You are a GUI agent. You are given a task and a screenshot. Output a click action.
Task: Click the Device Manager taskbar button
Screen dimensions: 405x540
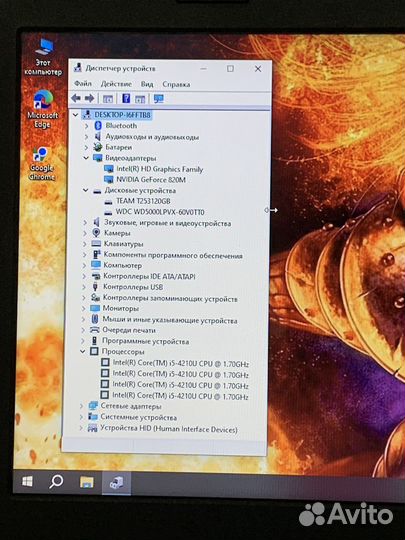pyautogui.click(x=116, y=482)
